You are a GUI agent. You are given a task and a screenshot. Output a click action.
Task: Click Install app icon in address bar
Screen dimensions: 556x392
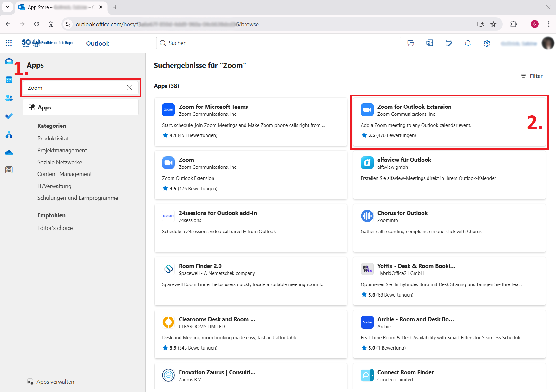[481, 24]
